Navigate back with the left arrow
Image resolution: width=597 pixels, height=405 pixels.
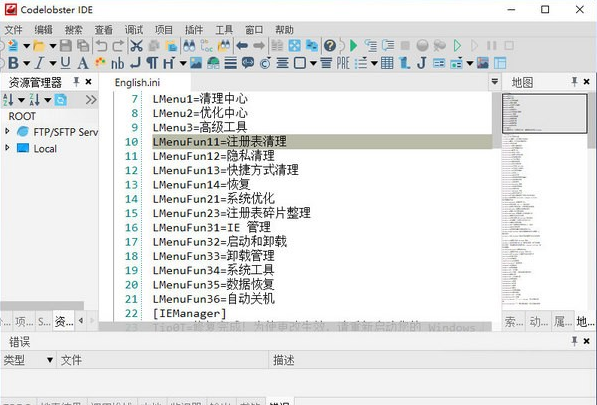pyautogui.click(x=242, y=46)
